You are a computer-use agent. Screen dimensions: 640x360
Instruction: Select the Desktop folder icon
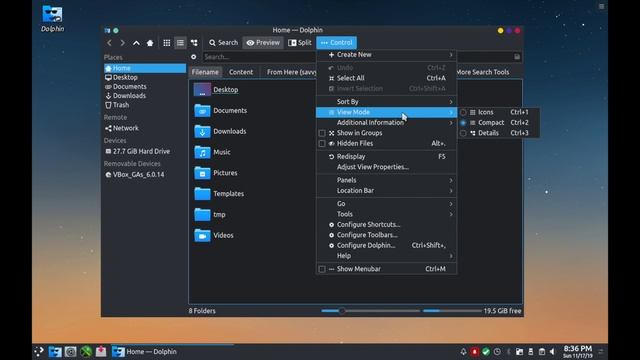tap(202, 89)
